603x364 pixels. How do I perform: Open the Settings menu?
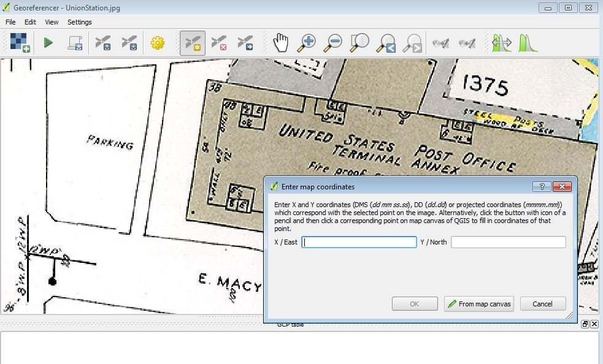tap(80, 22)
